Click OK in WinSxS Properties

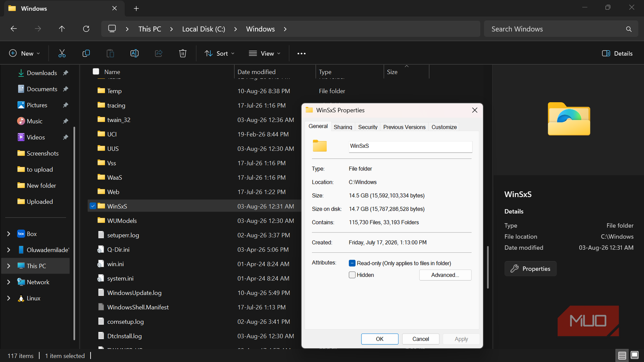[x=380, y=339]
